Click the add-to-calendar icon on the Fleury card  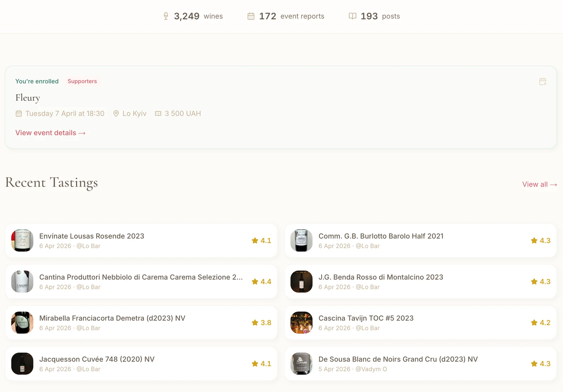click(x=543, y=81)
